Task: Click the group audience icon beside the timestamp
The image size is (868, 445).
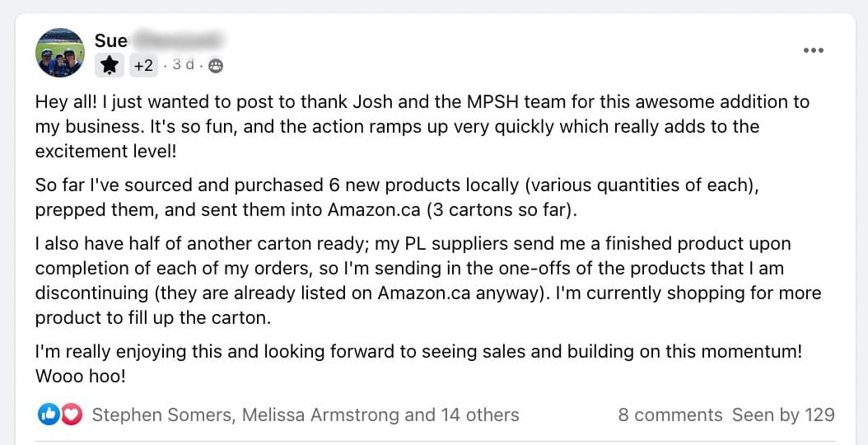Action: pos(216,66)
